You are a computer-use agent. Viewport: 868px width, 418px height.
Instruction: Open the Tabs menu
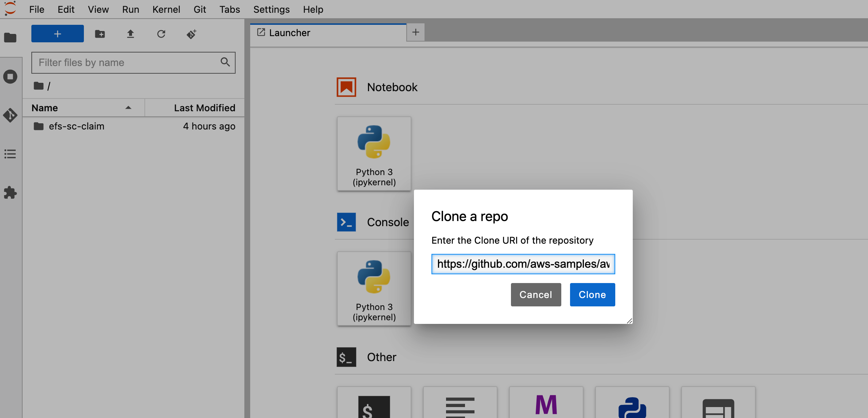pos(230,9)
